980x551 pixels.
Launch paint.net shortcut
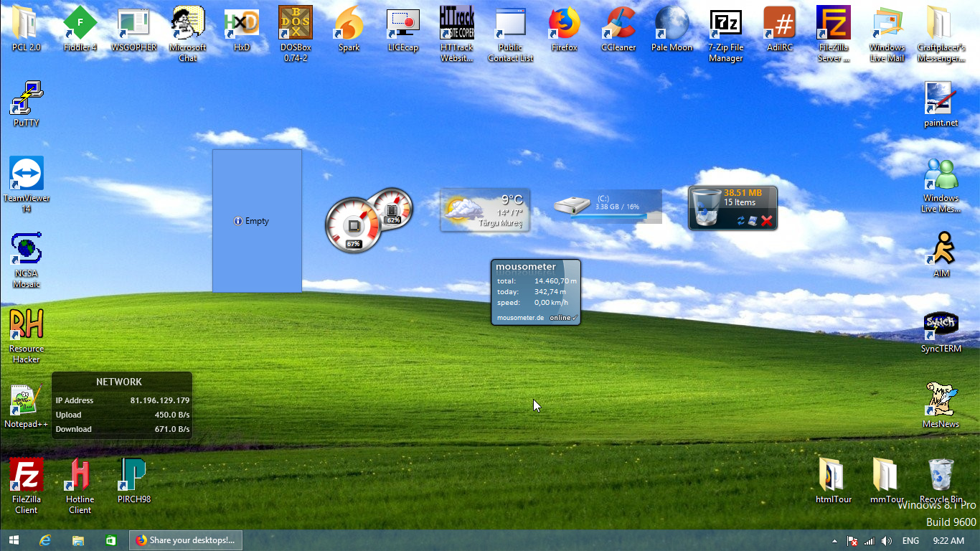click(941, 105)
